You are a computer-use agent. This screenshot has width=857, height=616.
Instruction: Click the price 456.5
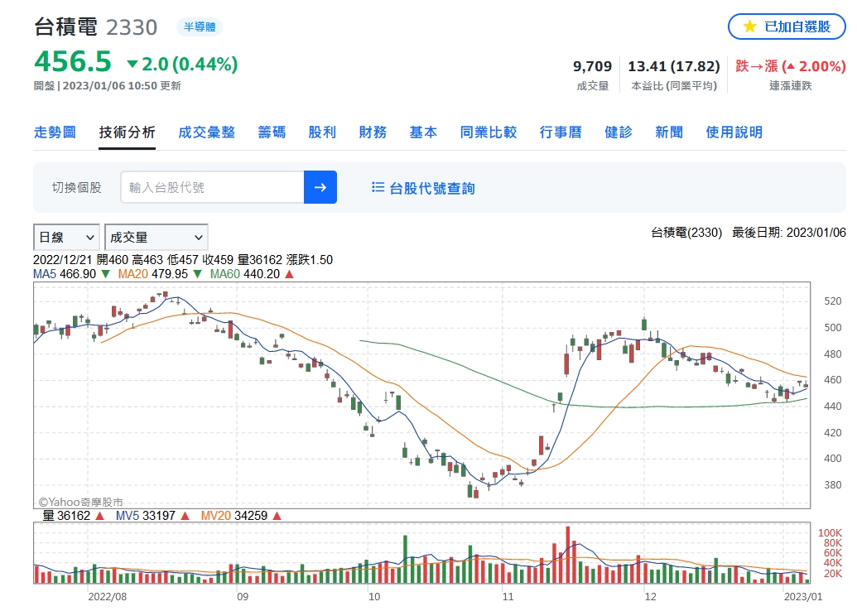pyautogui.click(x=73, y=61)
